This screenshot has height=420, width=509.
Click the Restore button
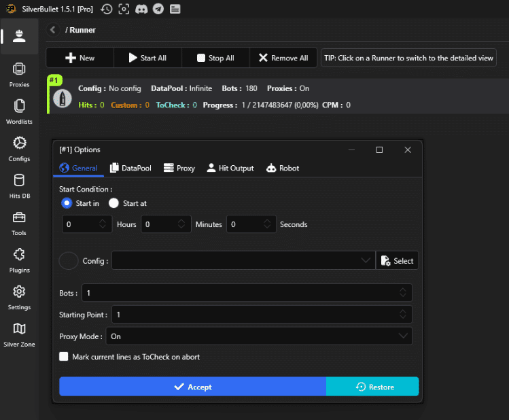373,387
